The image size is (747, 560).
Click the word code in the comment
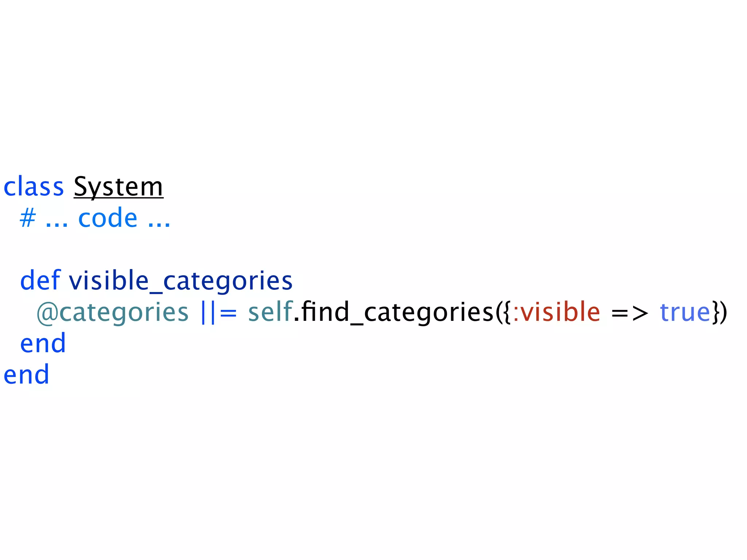pos(108,218)
